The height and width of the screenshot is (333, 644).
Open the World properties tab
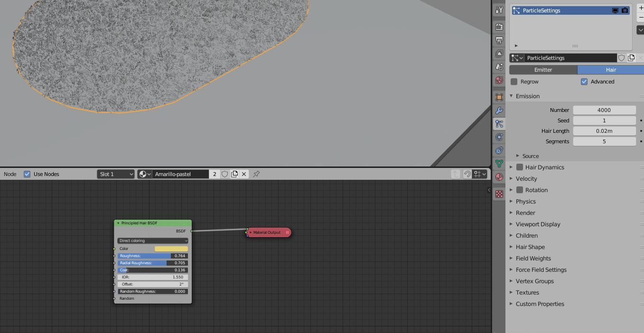tap(499, 80)
